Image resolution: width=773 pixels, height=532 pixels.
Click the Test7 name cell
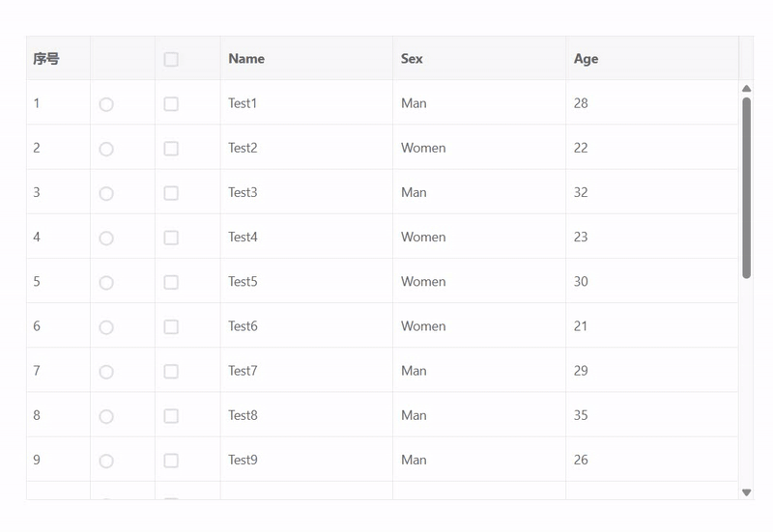point(243,371)
